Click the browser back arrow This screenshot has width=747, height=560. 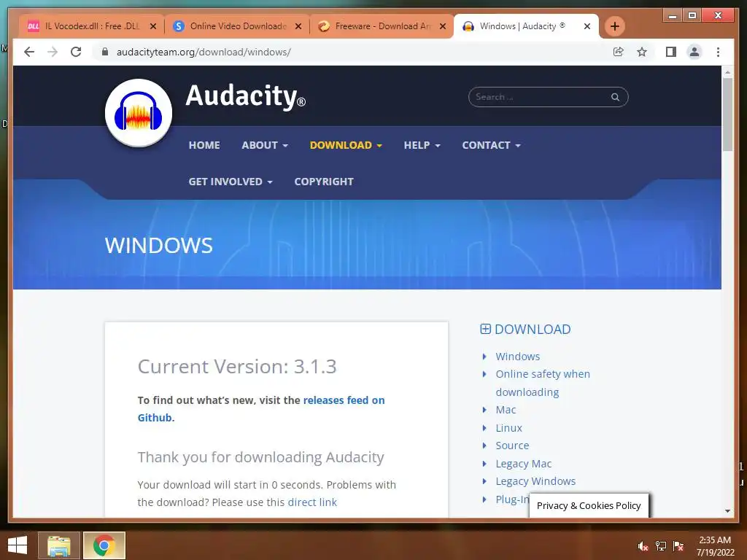tap(29, 52)
